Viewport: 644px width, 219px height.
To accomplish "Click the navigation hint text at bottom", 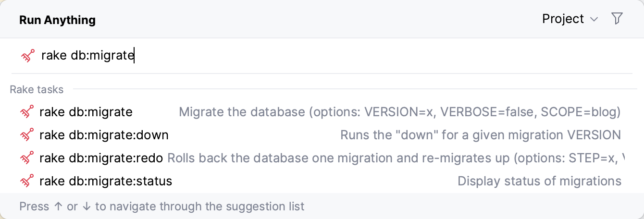I will [x=162, y=207].
